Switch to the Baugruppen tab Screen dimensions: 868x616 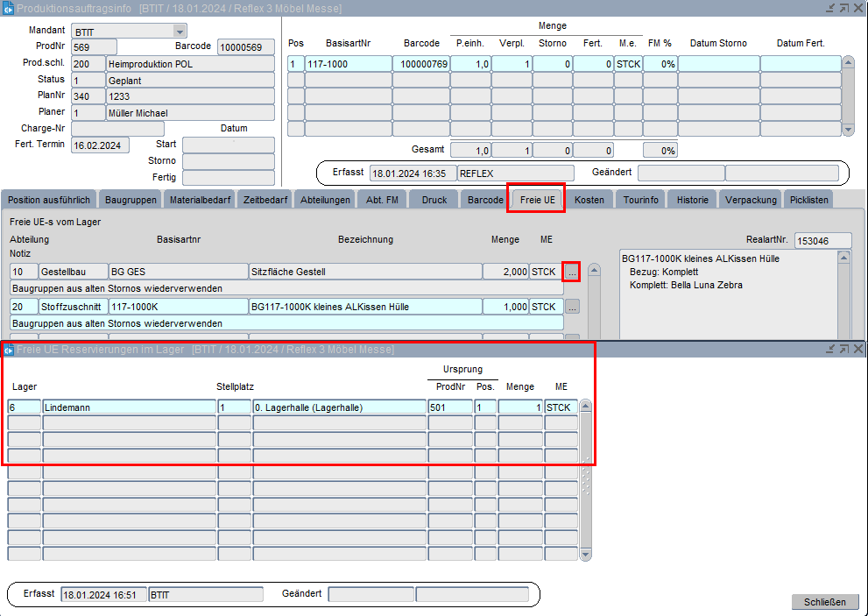click(x=129, y=200)
